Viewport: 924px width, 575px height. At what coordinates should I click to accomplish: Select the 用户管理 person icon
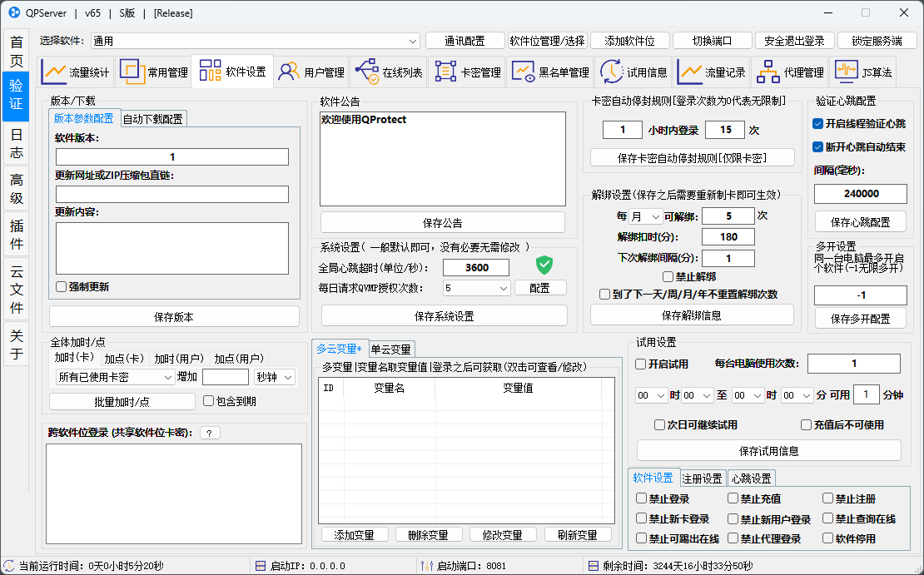point(289,72)
